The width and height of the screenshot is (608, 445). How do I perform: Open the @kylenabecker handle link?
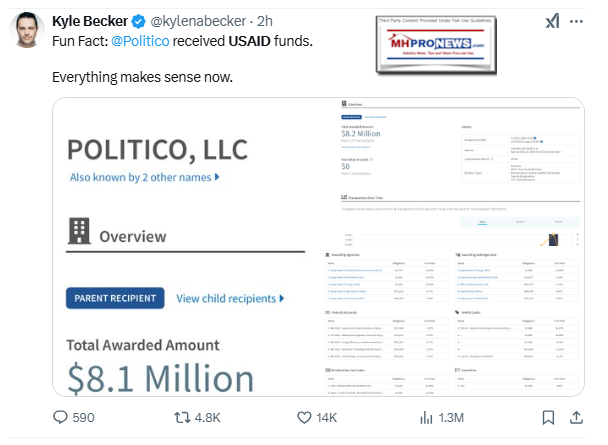coord(196,21)
